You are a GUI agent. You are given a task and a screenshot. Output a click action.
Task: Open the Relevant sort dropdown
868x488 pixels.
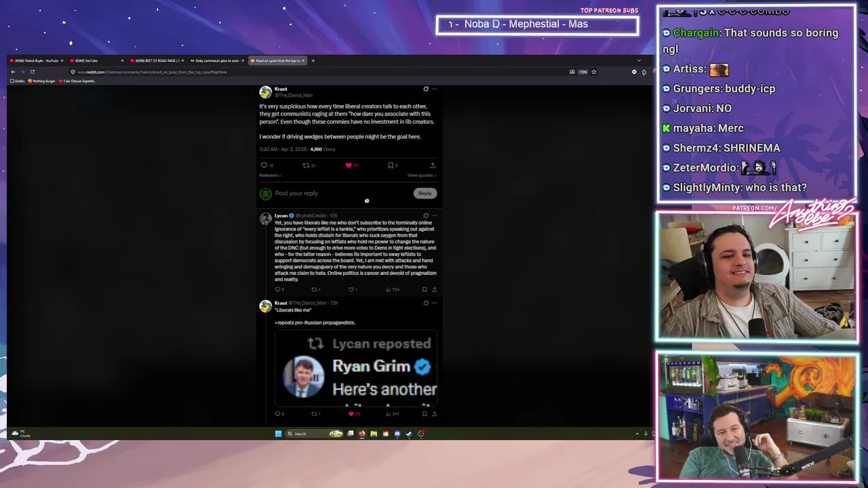(x=270, y=176)
